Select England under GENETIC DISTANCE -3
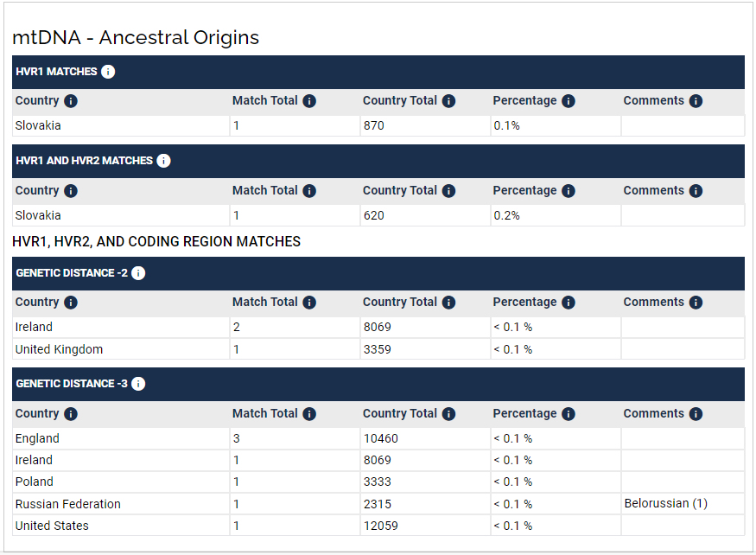756x555 pixels. pyautogui.click(x=37, y=438)
